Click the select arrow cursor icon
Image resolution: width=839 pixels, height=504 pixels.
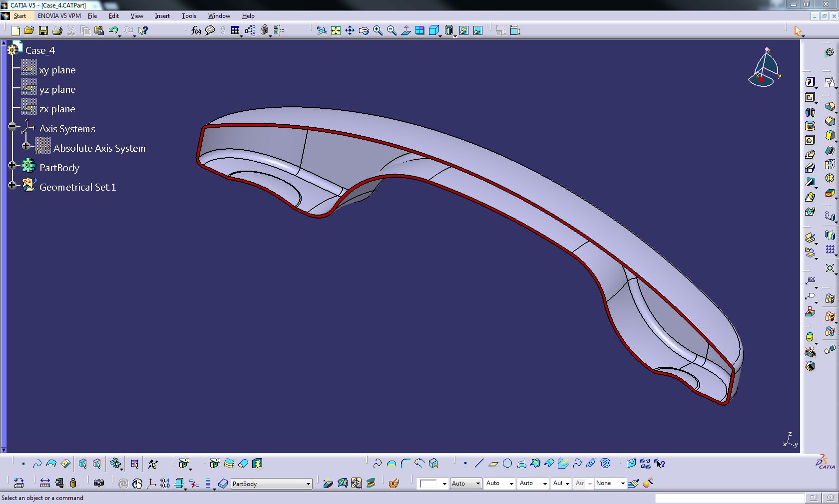[798, 31]
